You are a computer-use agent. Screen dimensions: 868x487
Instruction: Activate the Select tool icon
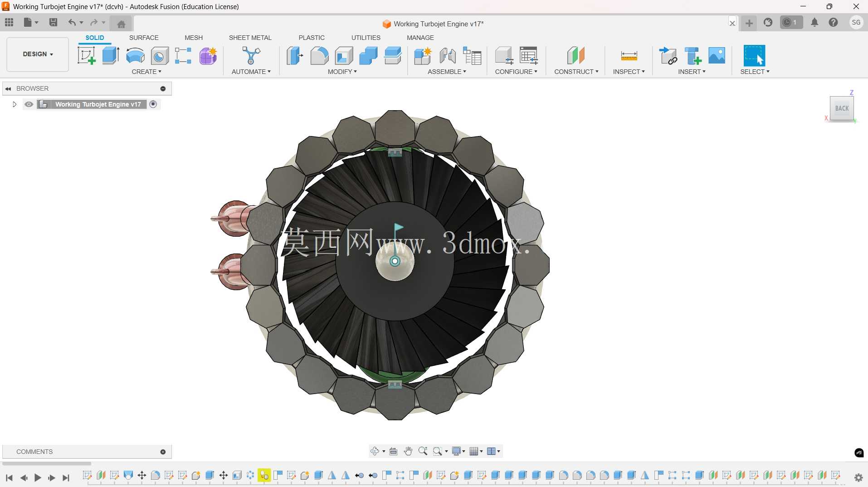click(755, 56)
